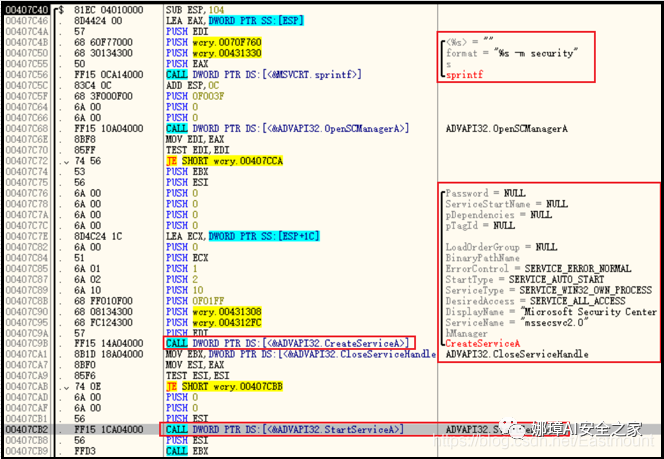The width and height of the screenshot is (664, 459).
Task: Click the Password = NULL comment
Action: [x=486, y=193]
